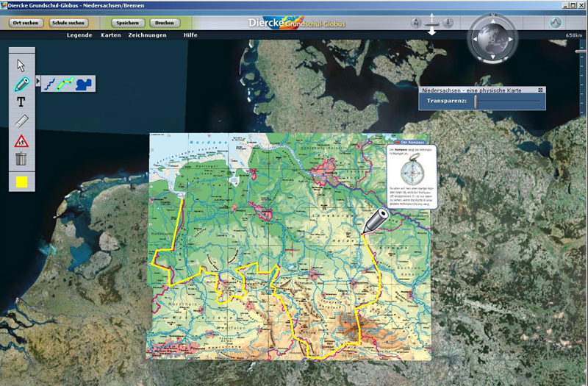Click the zoom level slider handle

[x=581, y=51]
